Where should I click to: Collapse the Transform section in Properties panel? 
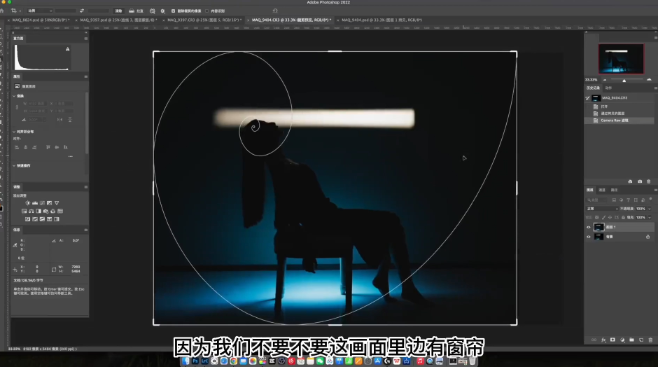14,96
